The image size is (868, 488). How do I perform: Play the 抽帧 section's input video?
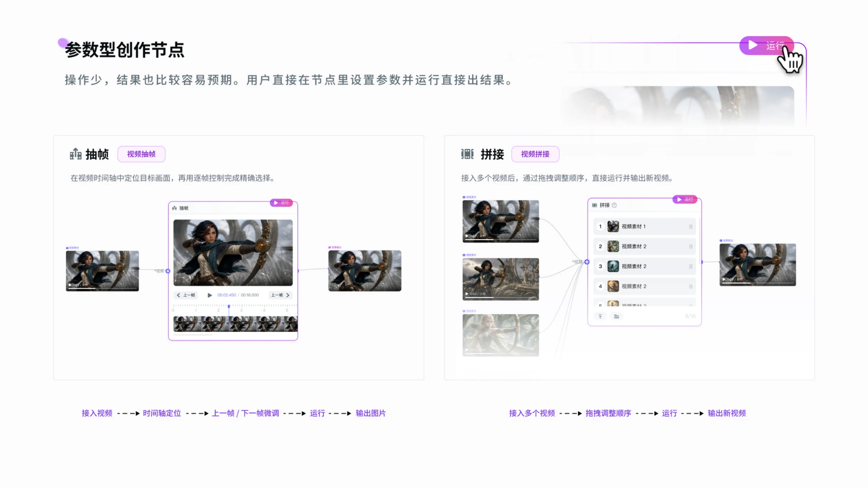point(70,285)
